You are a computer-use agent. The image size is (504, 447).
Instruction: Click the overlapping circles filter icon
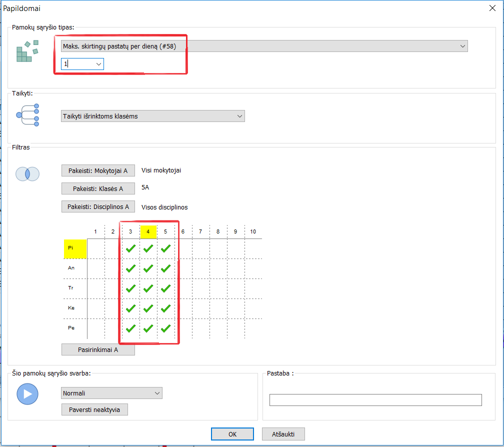(x=27, y=173)
